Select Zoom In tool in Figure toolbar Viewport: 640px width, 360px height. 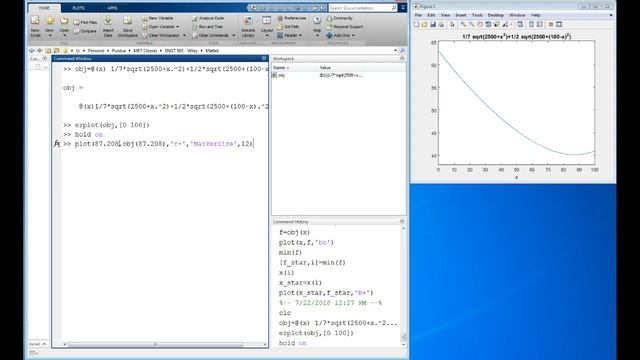(463, 24)
